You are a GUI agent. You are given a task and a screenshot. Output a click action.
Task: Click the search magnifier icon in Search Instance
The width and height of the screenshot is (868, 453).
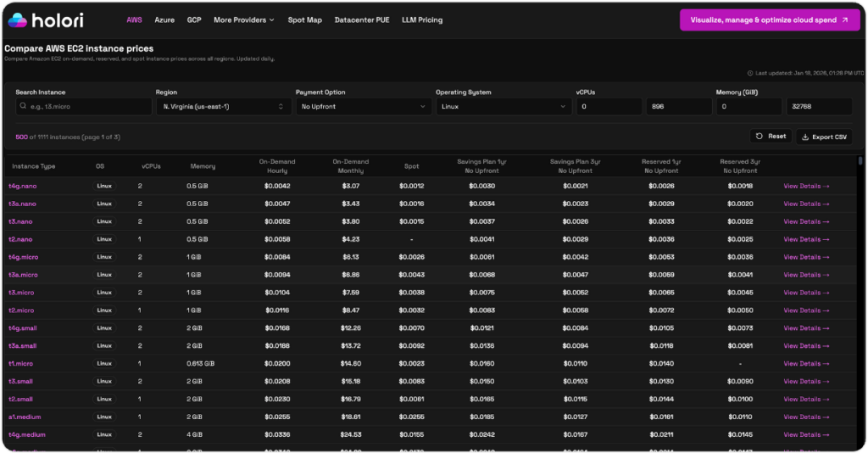[x=23, y=106]
